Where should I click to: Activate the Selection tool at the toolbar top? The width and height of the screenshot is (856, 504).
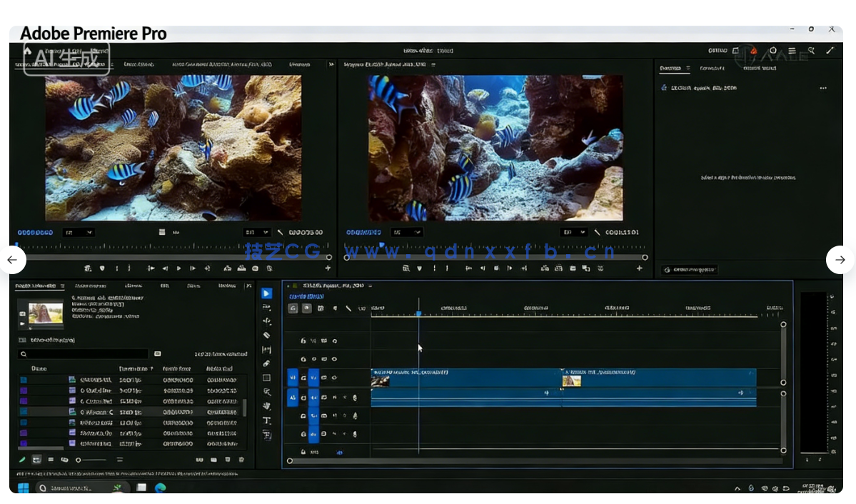[266, 293]
